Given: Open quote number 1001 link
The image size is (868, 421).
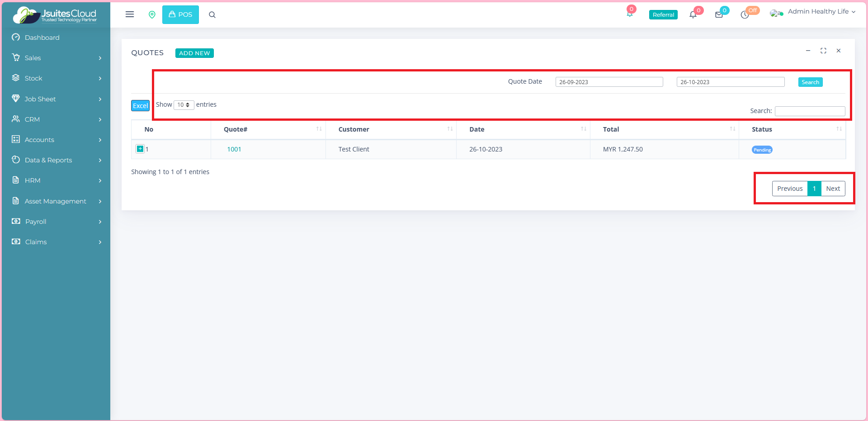Looking at the screenshot, I should pyautogui.click(x=234, y=149).
